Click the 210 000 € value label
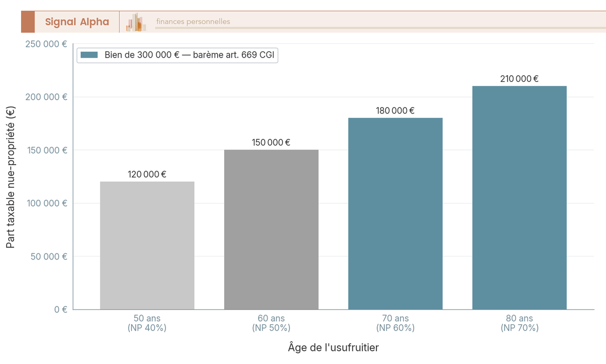The height and width of the screenshot is (364, 606). [x=519, y=79]
